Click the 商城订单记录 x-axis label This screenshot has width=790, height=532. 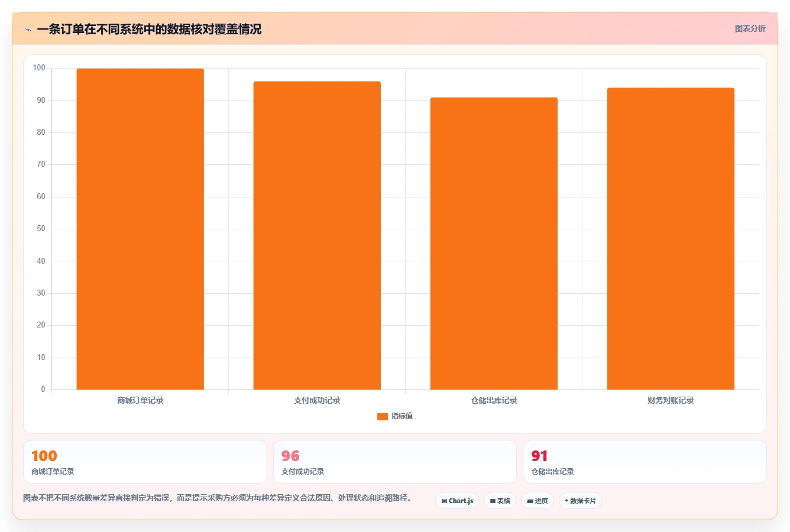pos(140,401)
